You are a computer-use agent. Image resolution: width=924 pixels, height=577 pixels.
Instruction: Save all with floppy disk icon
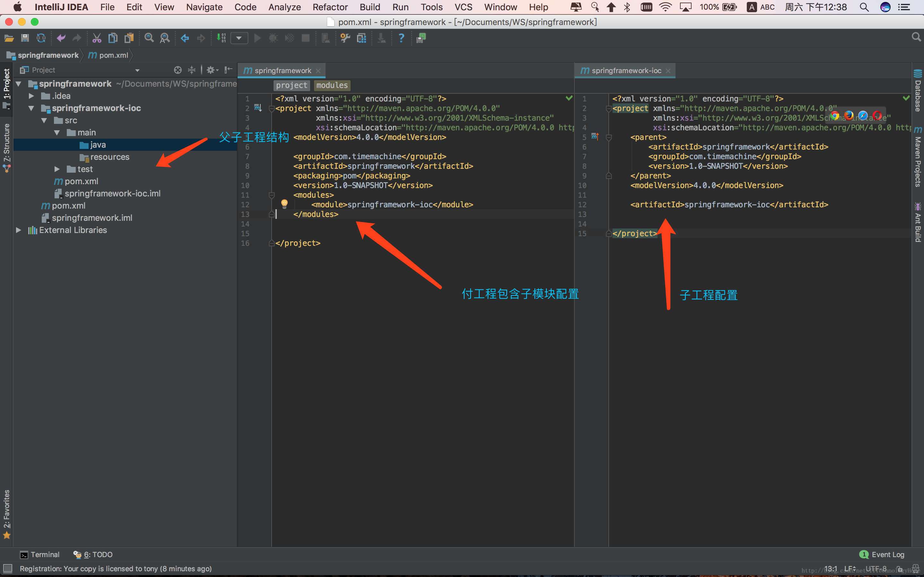tap(25, 38)
